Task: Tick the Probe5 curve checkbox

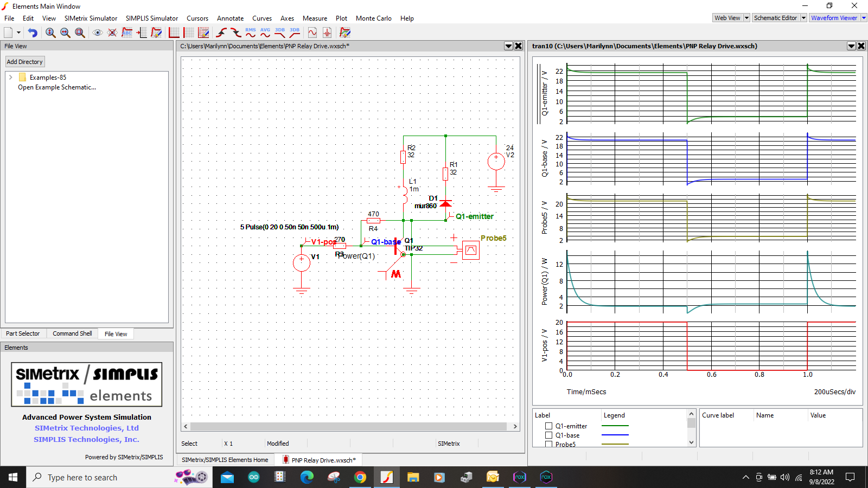Action: pyautogui.click(x=549, y=444)
